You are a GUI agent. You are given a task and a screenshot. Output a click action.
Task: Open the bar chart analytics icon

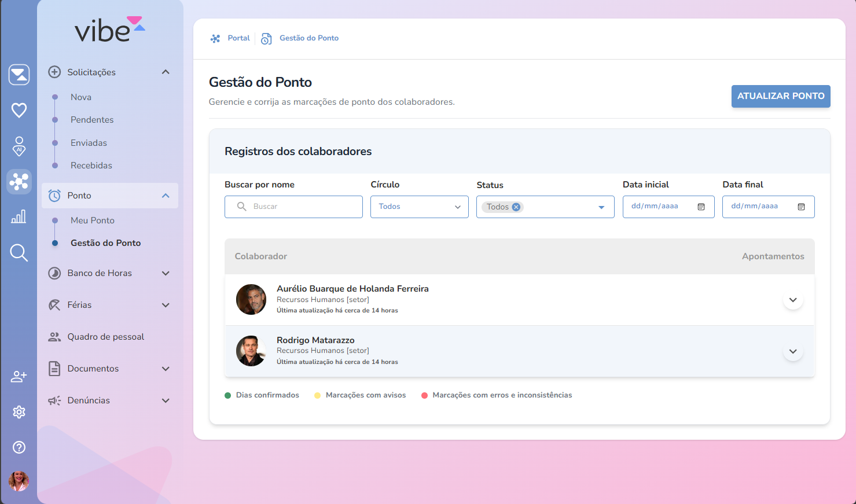point(19,217)
